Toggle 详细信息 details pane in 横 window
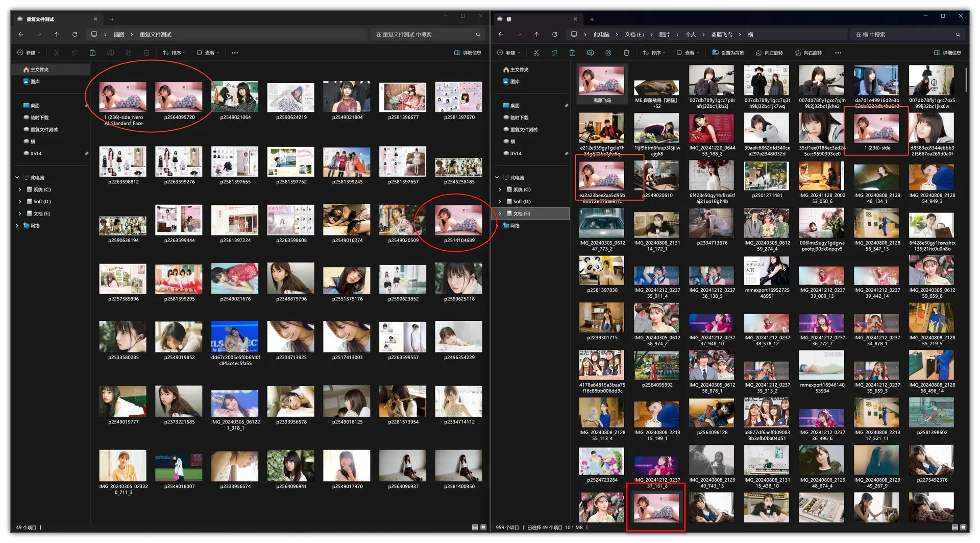 click(x=948, y=53)
